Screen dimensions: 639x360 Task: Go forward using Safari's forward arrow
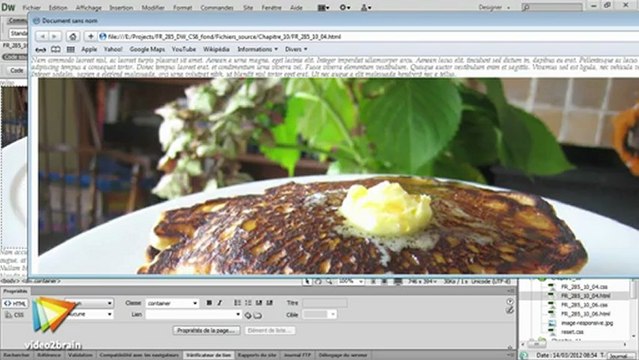(x=54, y=37)
